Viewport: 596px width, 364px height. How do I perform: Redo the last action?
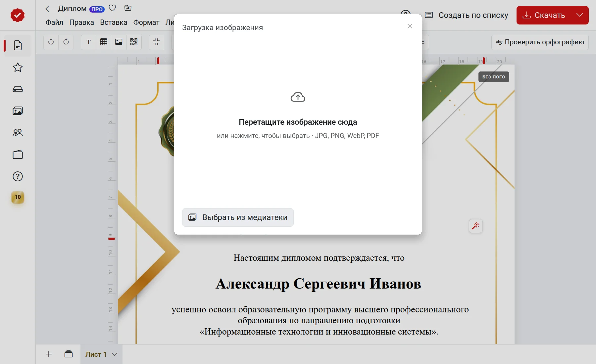coord(66,42)
